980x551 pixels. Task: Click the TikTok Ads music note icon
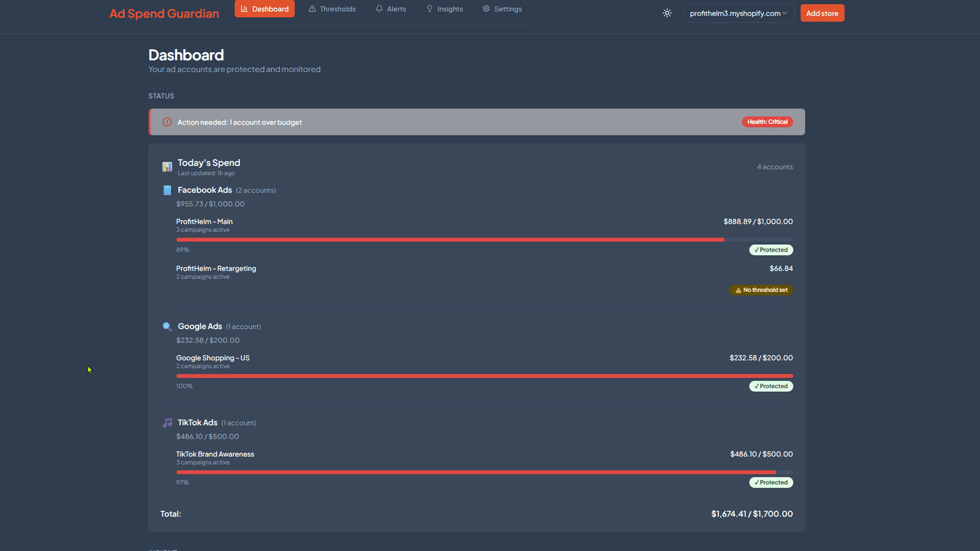167,422
